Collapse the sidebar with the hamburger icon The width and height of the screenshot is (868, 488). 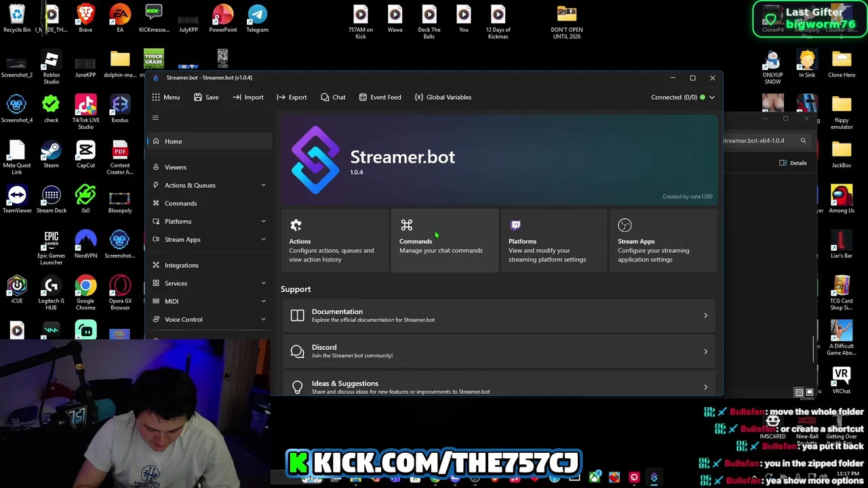pyautogui.click(x=155, y=118)
